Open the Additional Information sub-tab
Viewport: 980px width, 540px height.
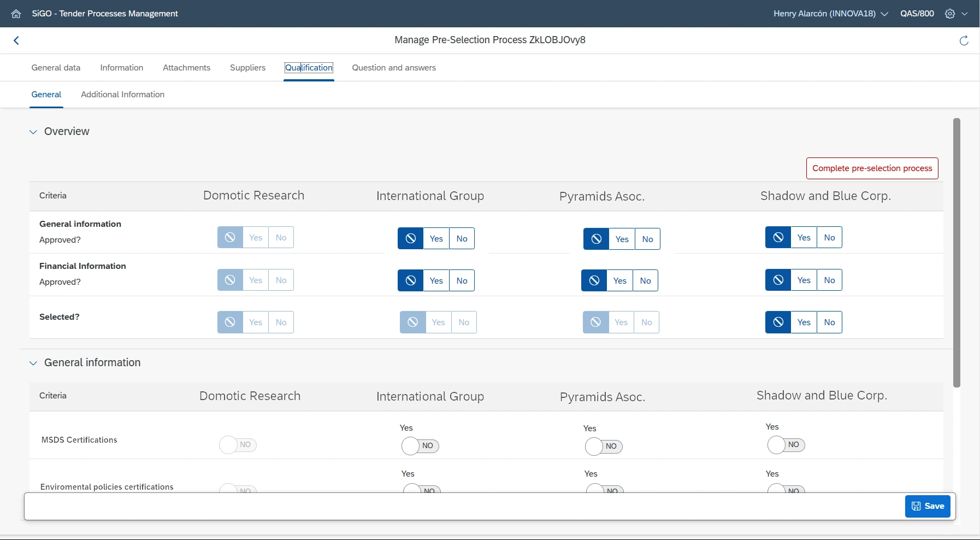[x=122, y=95]
